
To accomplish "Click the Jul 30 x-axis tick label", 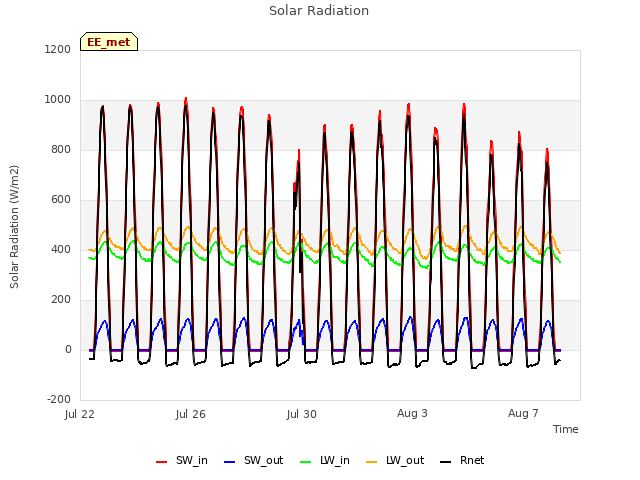I will pos(302,414).
